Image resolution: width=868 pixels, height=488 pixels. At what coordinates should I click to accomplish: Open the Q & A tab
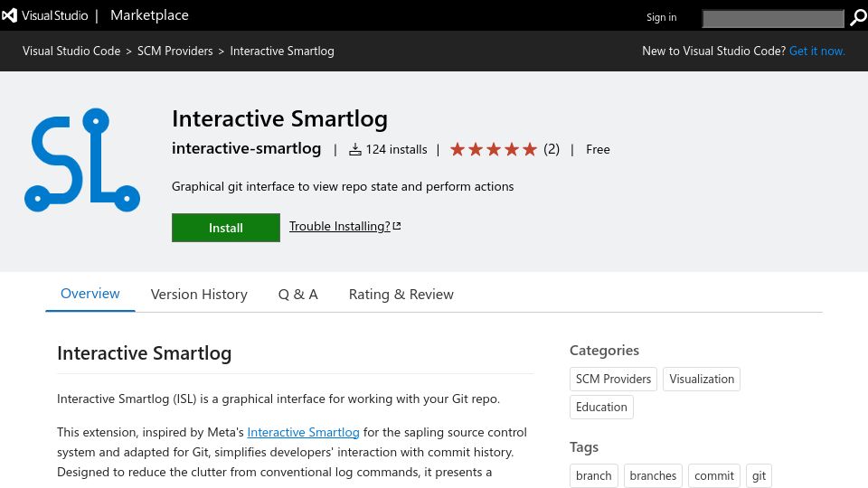pyautogui.click(x=297, y=295)
